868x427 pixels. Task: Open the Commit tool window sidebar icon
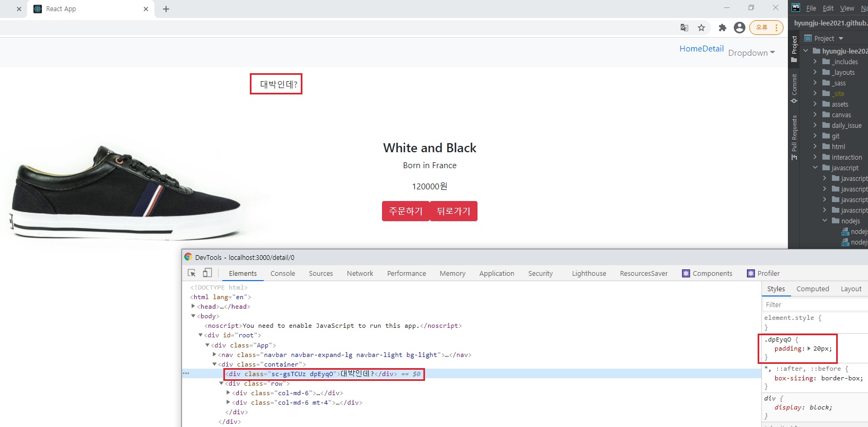pyautogui.click(x=794, y=88)
